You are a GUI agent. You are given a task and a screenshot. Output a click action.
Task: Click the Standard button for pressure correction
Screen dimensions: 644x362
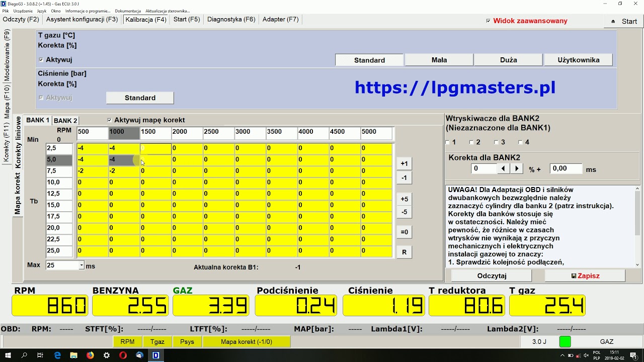[140, 98]
